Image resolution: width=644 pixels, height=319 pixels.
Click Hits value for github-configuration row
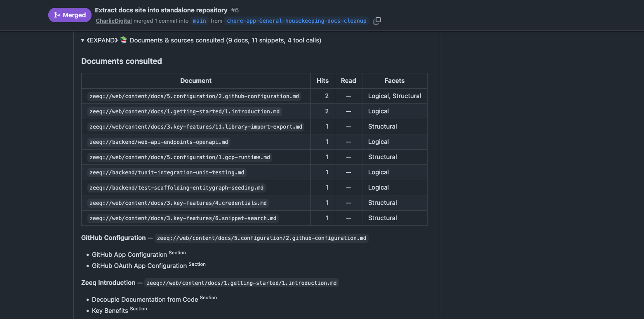(x=327, y=96)
